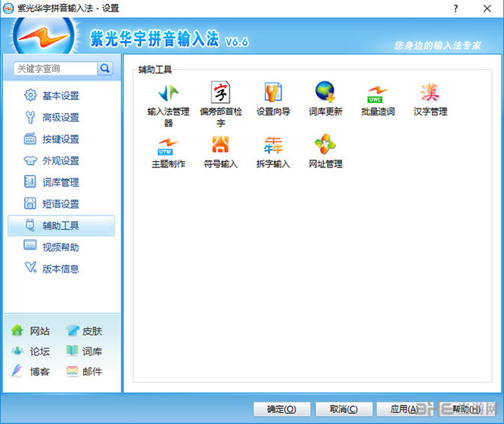Open the 批量造词 UWL tool

378,100
